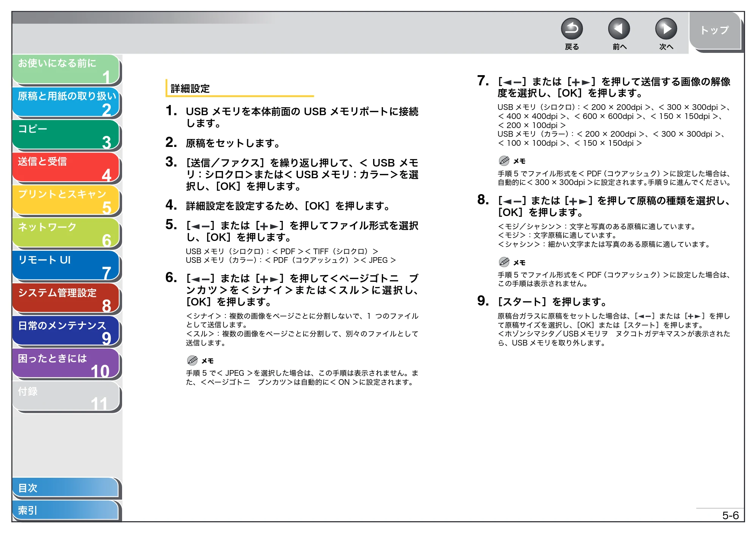Viewport: 756px width, 534px height.
Task: Select chapter 5 プリントとスキャン
Action: [66, 201]
